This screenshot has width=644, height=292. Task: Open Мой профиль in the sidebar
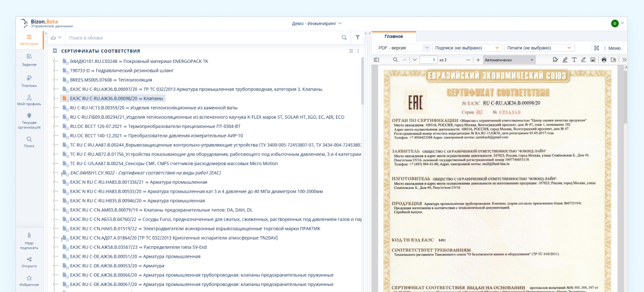coord(29,100)
